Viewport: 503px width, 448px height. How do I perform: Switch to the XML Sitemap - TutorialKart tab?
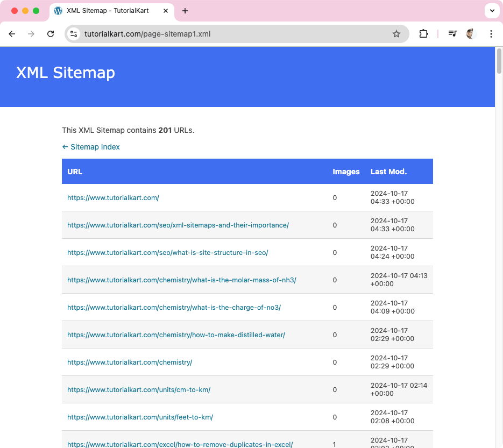pos(108,10)
